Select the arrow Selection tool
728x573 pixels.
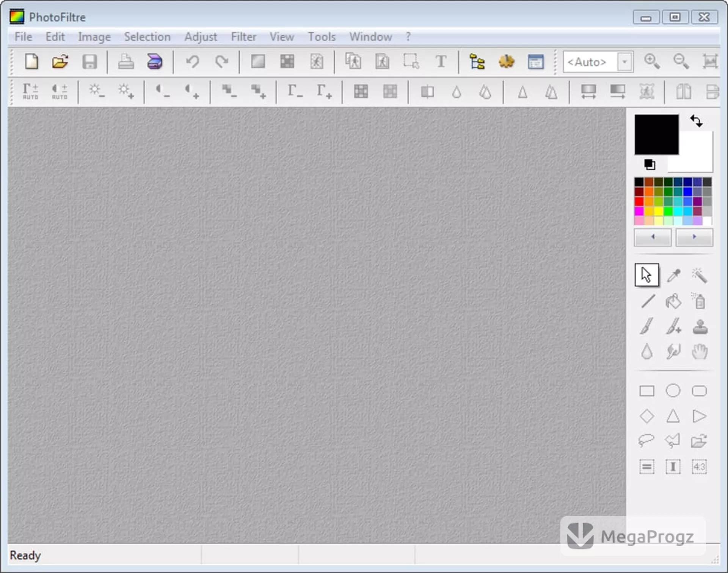[647, 275]
